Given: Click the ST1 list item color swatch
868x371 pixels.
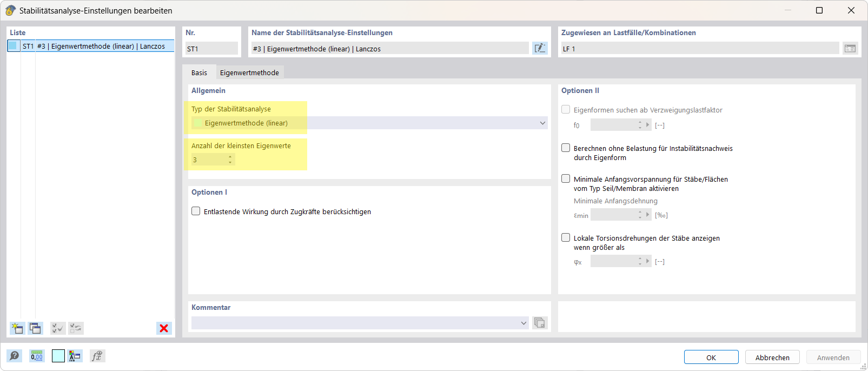Looking at the screenshot, I should 14,46.
